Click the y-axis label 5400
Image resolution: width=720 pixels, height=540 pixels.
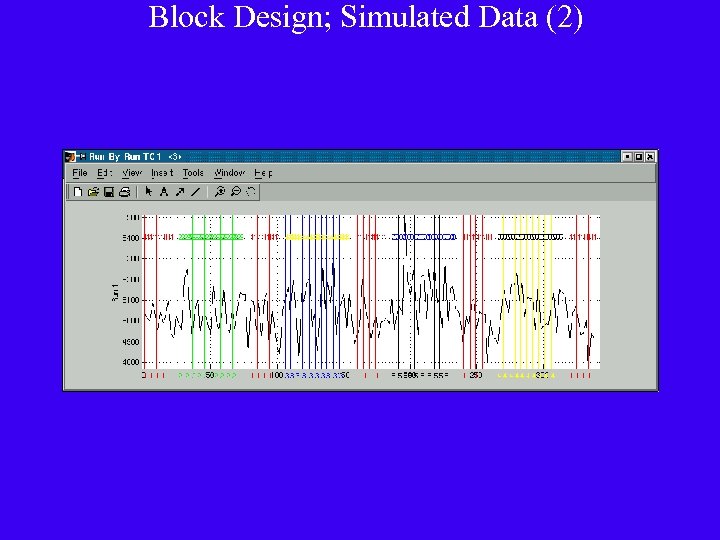(131, 238)
